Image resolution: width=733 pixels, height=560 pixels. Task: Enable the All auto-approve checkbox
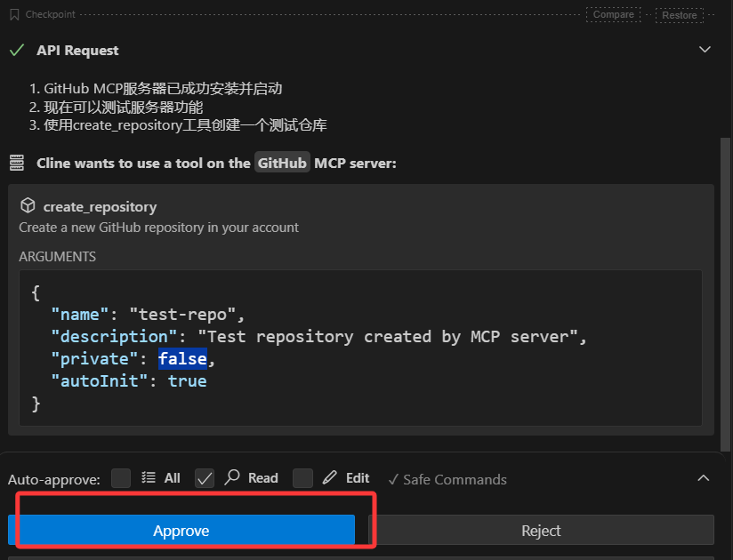tap(121, 478)
